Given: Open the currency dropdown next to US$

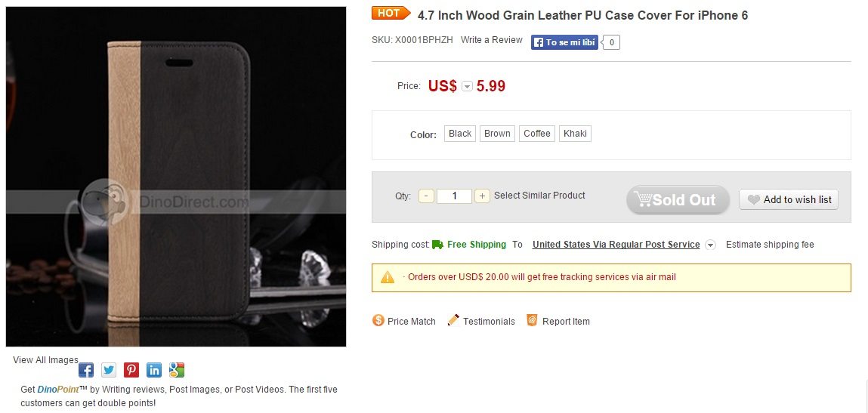Looking at the screenshot, I should point(467,86).
